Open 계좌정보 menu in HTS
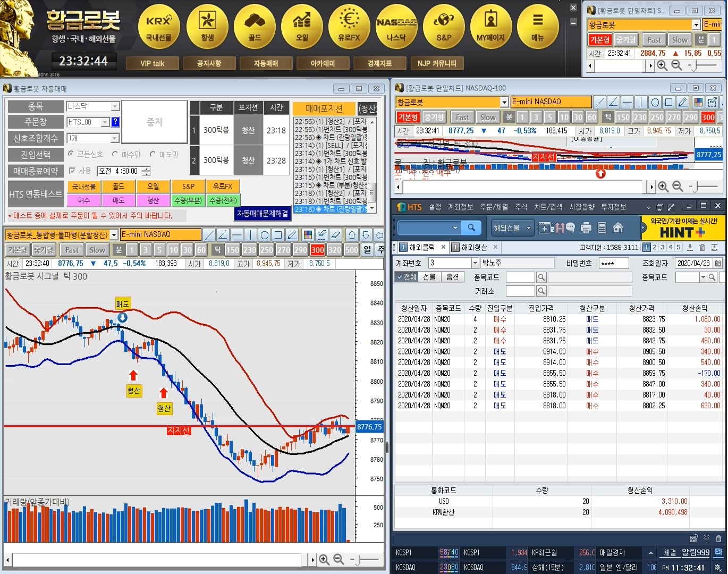Image resolution: width=728 pixels, height=574 pixels. pos(460,207)
